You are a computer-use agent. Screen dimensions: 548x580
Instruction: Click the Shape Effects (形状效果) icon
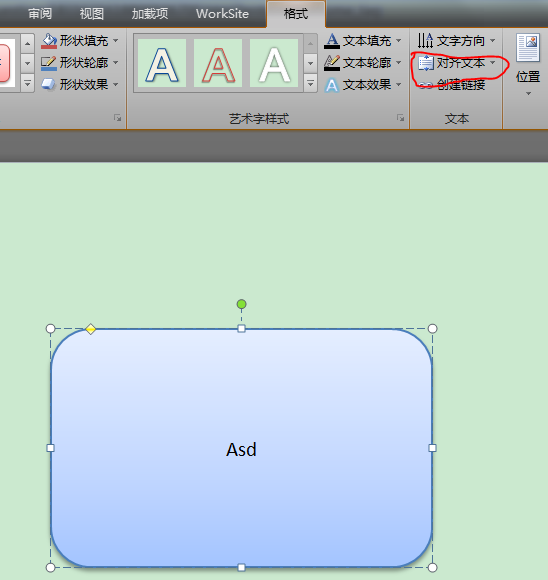click(49, 84)
